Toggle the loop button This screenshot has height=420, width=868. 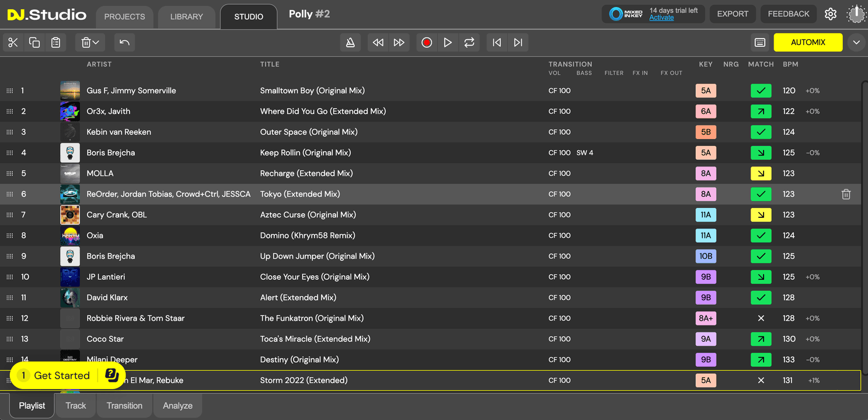[469, 43]
